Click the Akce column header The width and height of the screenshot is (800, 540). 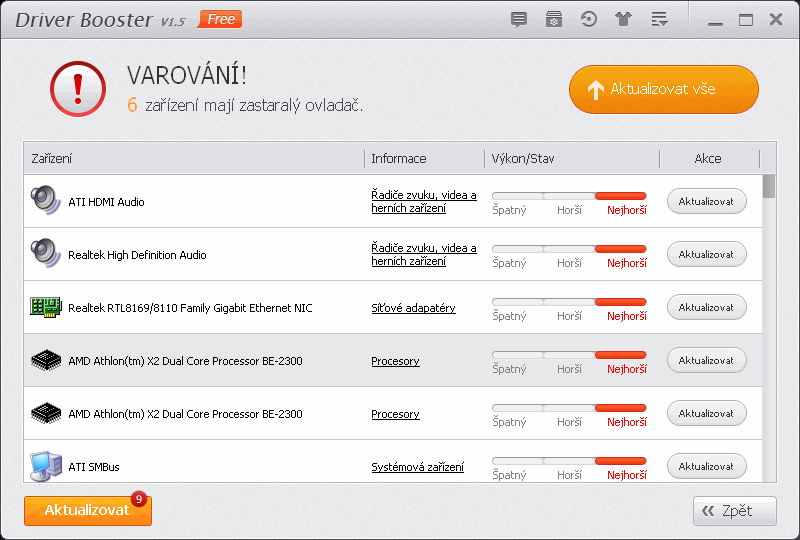click(709, 159)
